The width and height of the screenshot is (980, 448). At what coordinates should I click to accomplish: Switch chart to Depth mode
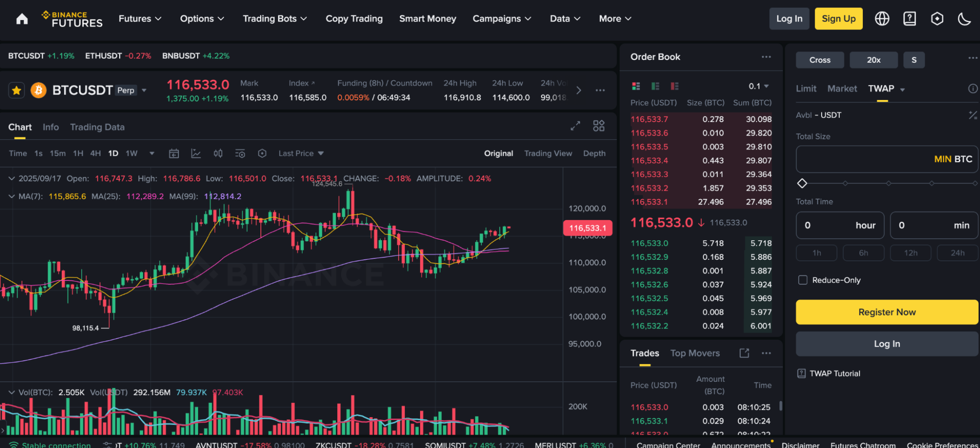click(x=594, y=153)
